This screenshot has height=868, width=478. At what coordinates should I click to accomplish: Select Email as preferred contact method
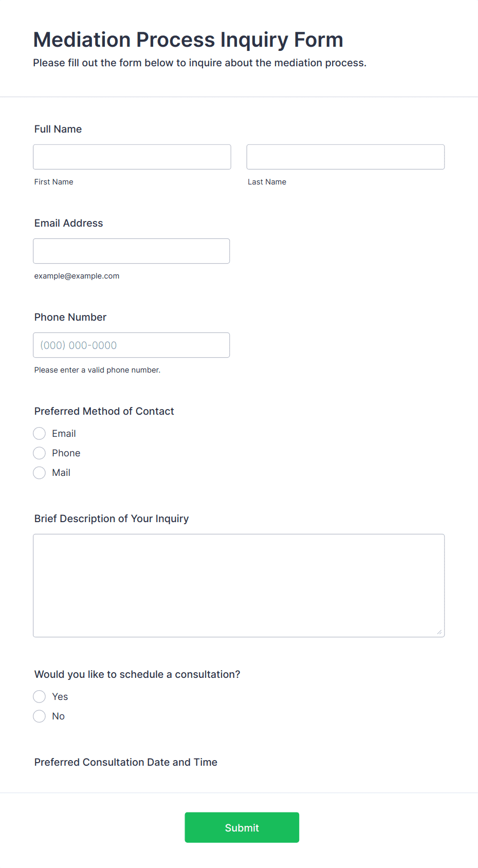pos(40,433)
